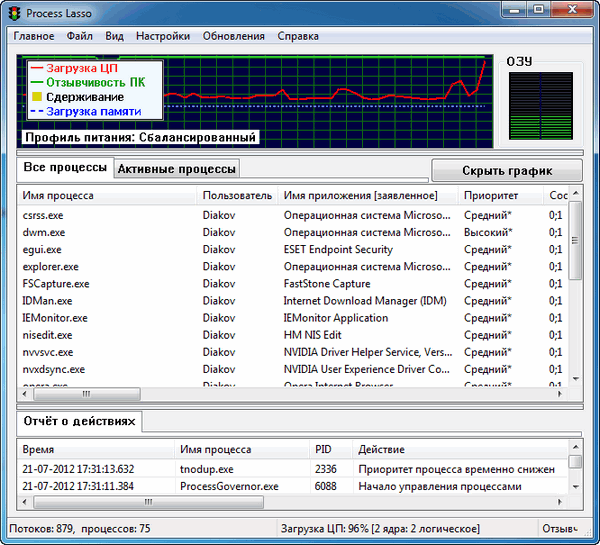Open the Вид menu
600x545 pixels.
tap(115, 36)
